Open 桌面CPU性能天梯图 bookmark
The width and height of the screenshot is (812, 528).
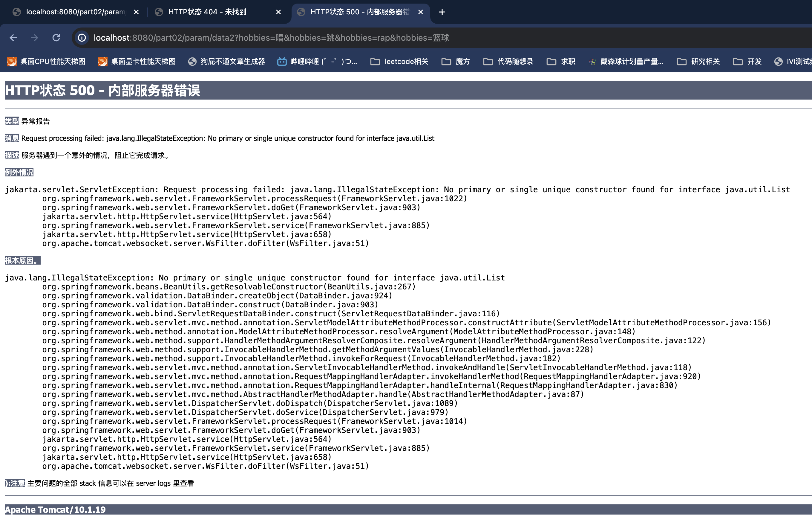point(46,62)
